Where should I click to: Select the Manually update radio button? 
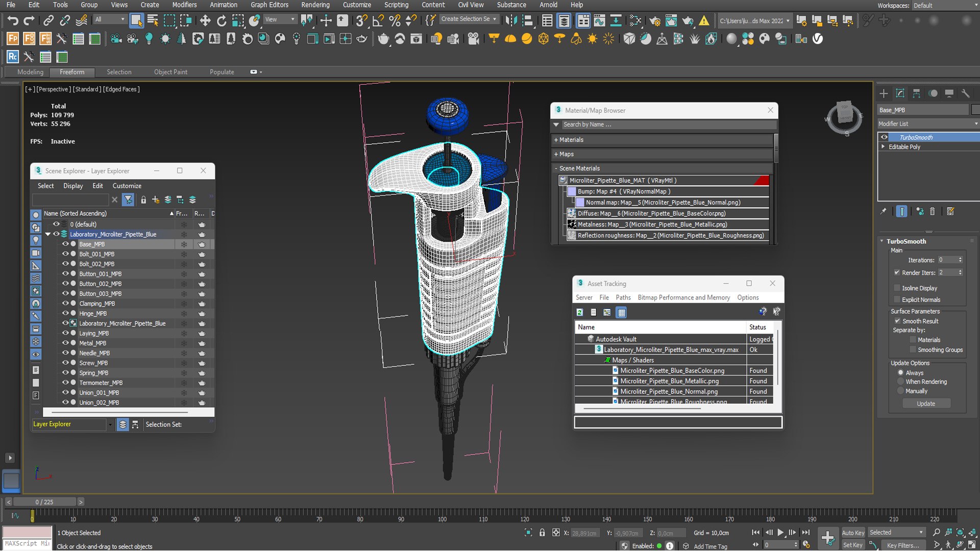pyautogui.click(x=900, y=391)
